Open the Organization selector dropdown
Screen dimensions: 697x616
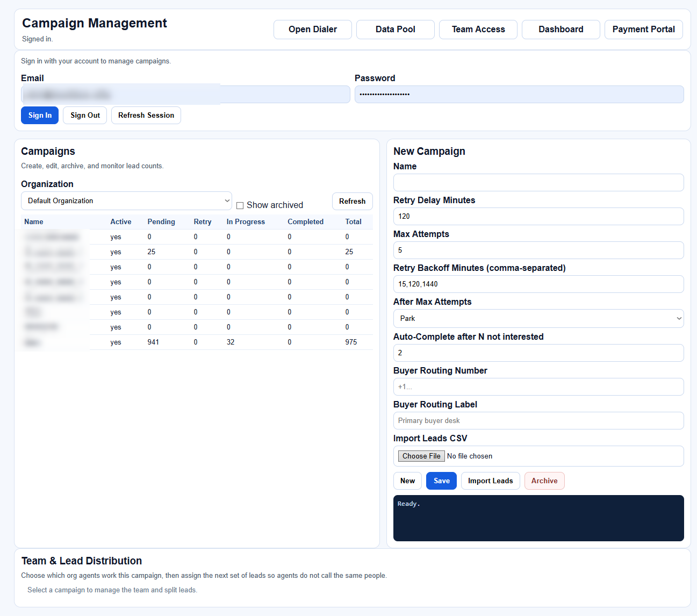[x=126, y=200]
